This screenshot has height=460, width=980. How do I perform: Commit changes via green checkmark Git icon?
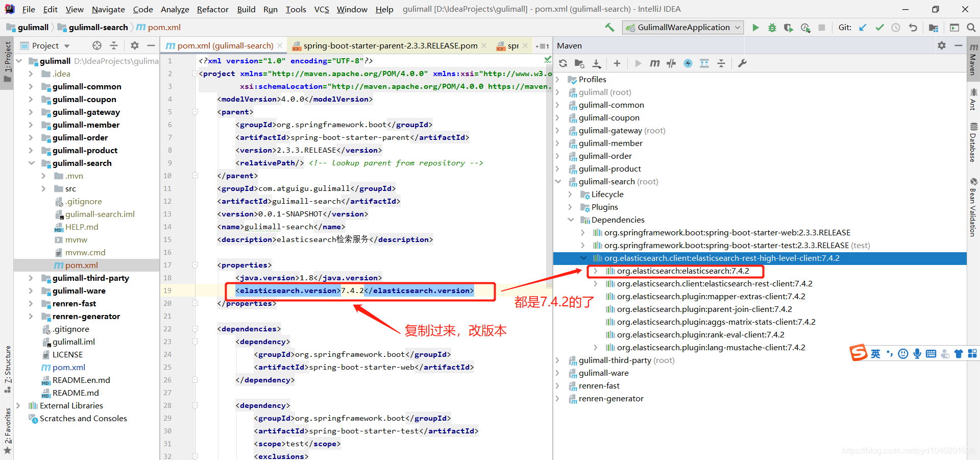(x=879, y=27)
